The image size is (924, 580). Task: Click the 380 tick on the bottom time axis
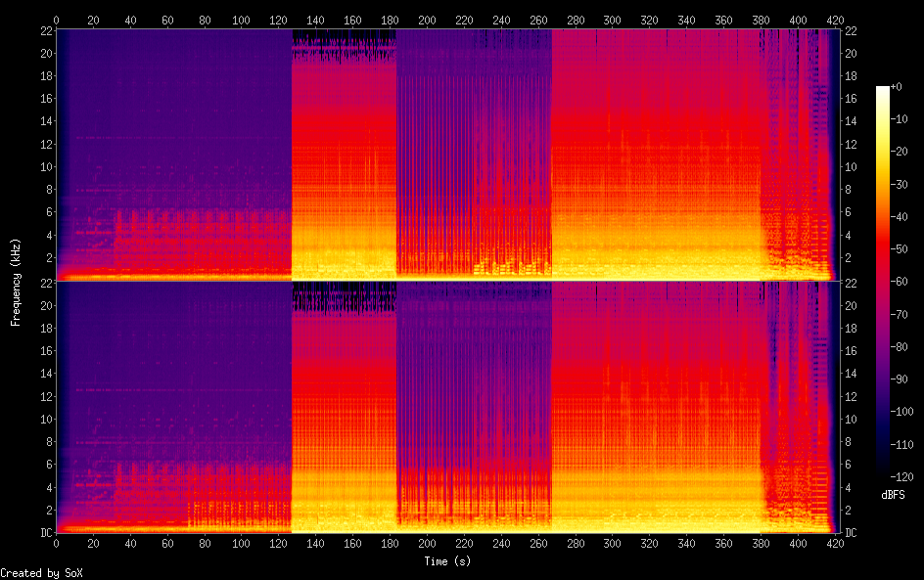[761, 545]
